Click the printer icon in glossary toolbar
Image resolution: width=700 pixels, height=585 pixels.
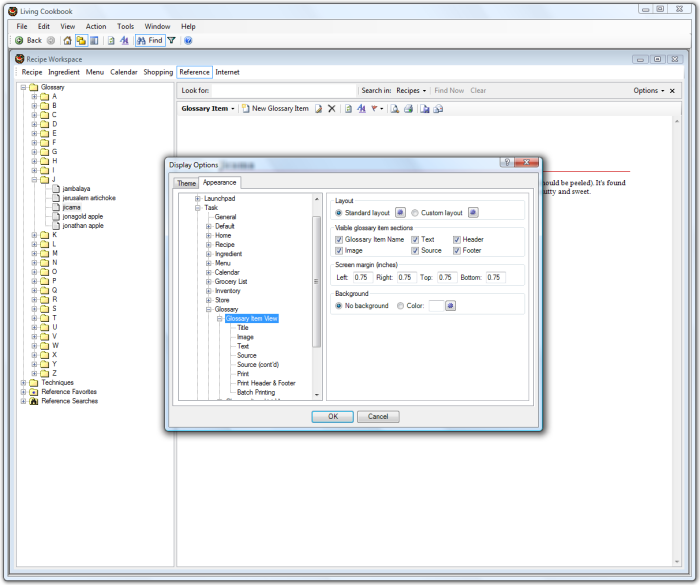coord(408,109)
